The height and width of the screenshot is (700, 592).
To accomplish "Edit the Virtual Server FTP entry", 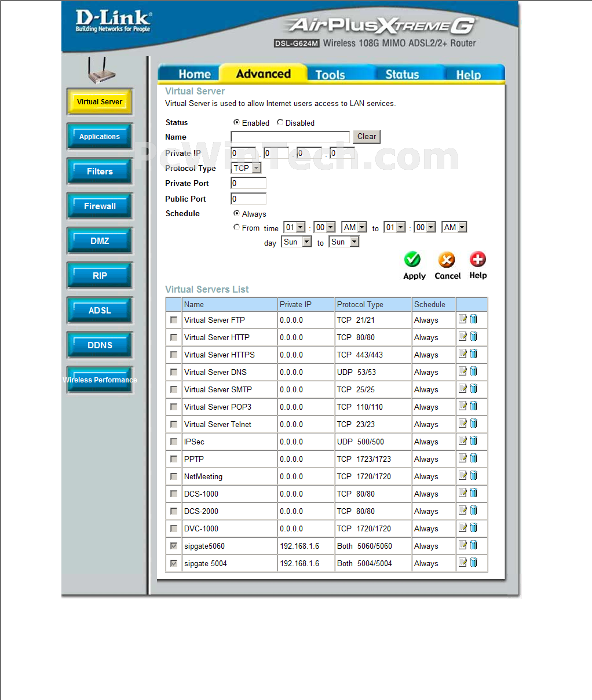I will [463, 319].
